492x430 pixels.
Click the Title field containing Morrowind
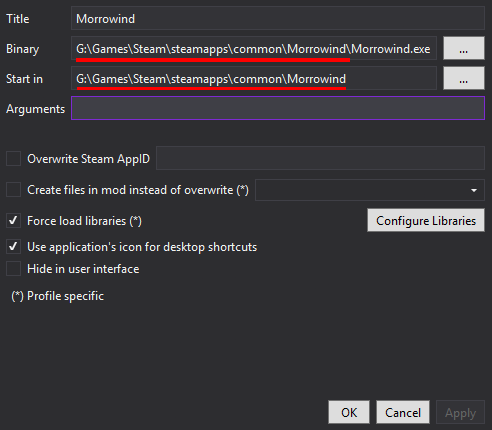pos(278,19)
